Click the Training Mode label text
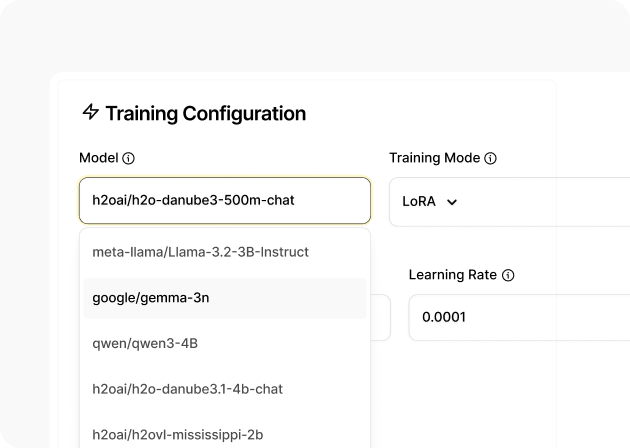This screenshot has height=448, width=630. (434, 158)
